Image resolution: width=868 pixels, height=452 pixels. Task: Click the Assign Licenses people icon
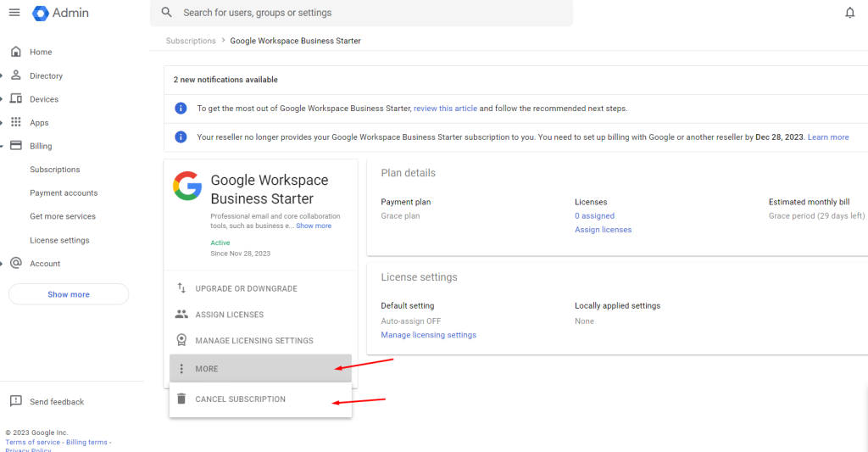pos(181,315)
